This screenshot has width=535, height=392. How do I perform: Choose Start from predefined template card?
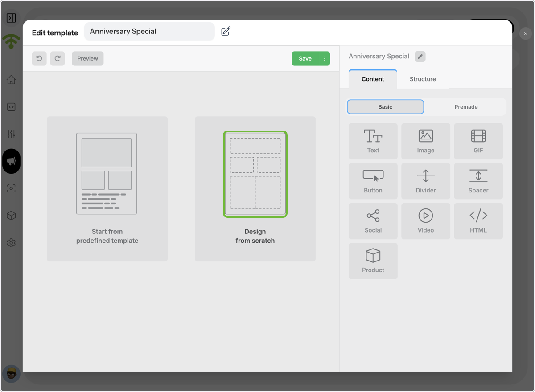click(107, 189)
